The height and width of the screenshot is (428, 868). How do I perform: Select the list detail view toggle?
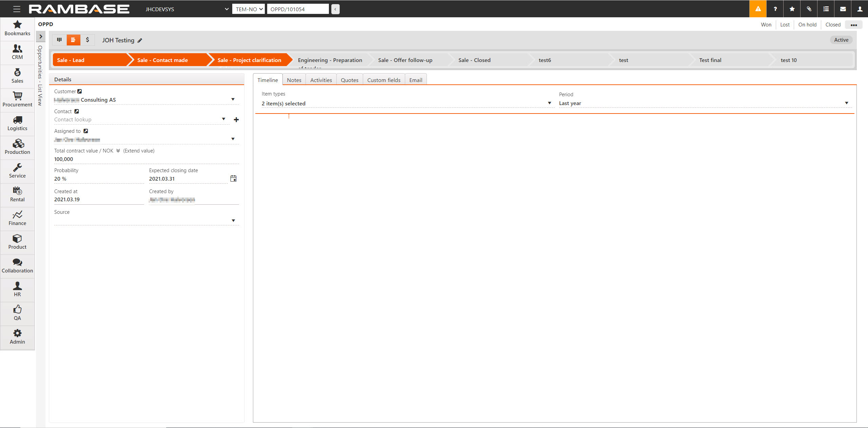point(73,40)
